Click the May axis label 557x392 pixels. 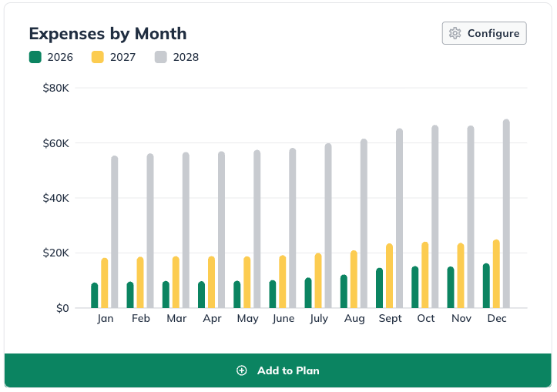pyautogui.click(x=247, y=319)
